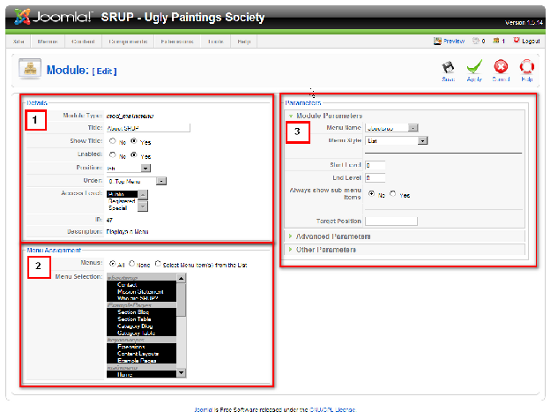Click the Start Level input field
This screenshot has height=419, width=550.
click(375, 165)
